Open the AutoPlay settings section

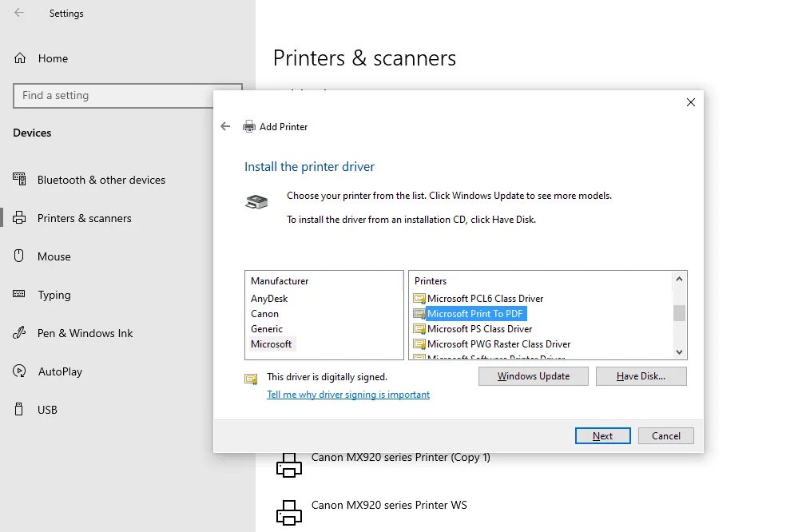click(60, 371)
